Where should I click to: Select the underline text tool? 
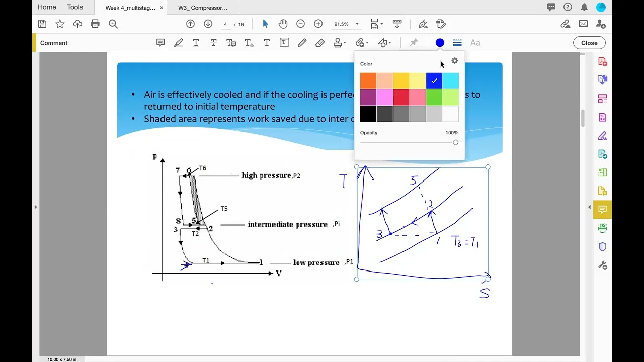pyautogui.click(x=196, y=43)
